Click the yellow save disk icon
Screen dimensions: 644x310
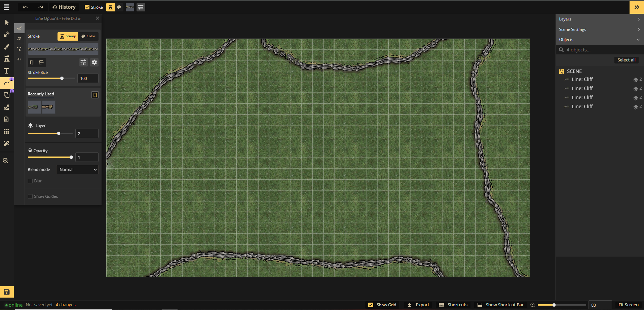tap(7, 292)
